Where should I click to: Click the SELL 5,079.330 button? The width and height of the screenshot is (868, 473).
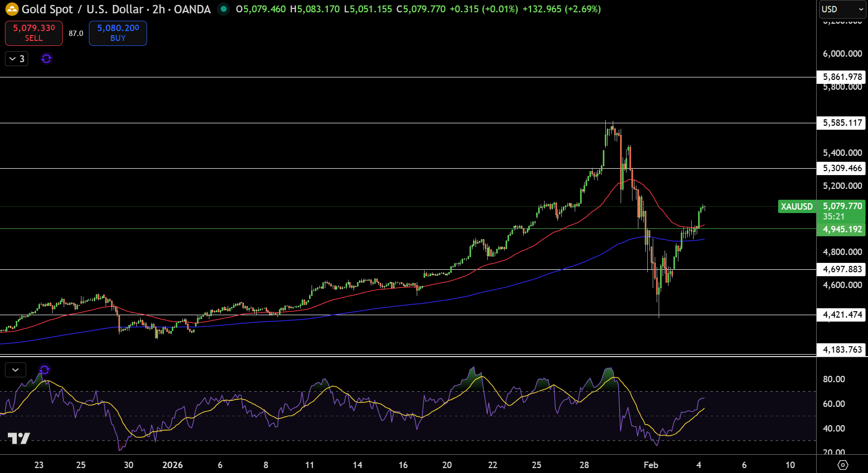coord(34,33)
